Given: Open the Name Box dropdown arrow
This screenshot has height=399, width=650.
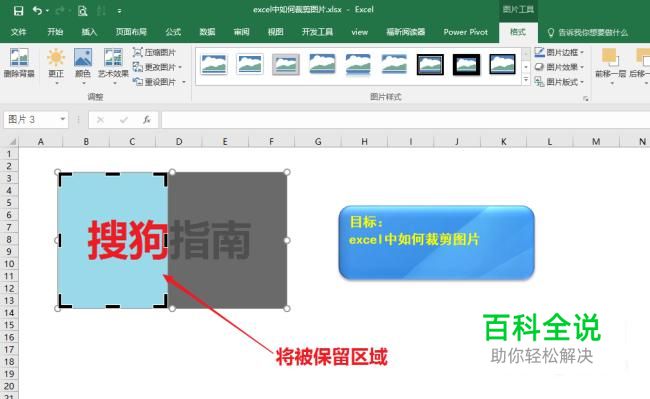Looking at the screenshot, I should coord(63,119).
